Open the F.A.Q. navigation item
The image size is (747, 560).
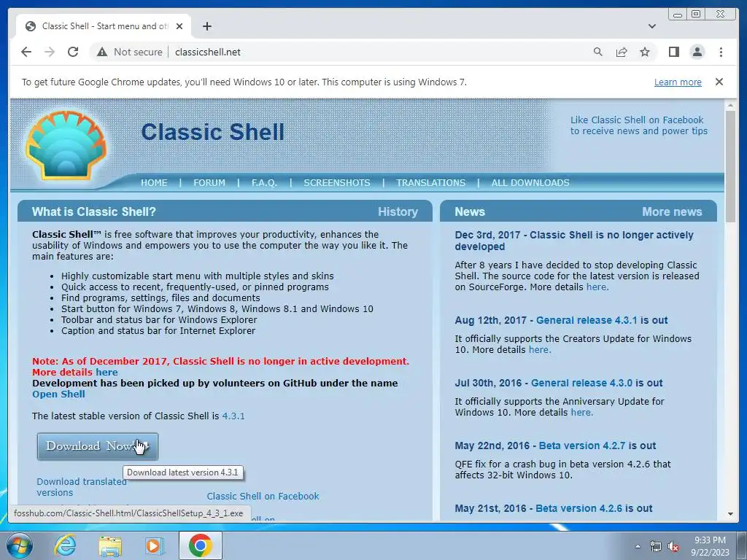[x=264, y=183]
